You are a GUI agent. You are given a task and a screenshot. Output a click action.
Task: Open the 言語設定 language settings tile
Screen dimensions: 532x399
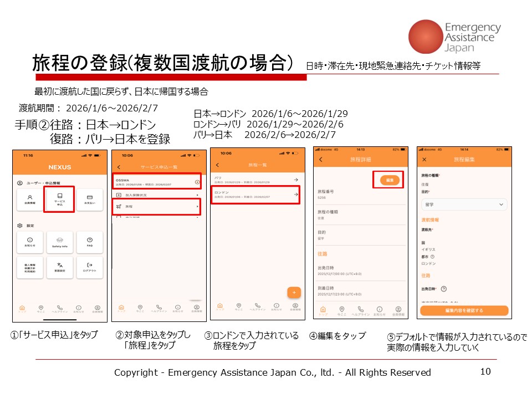pos(60,267)
